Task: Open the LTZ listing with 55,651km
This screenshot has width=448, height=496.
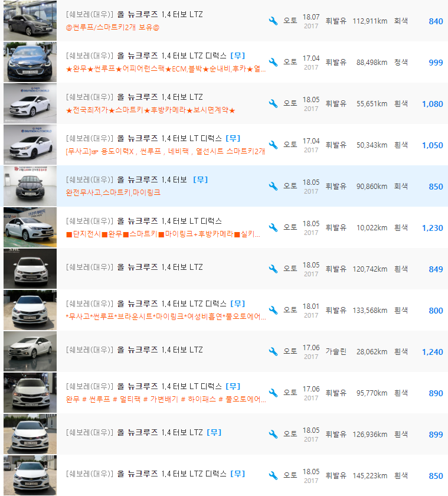Action: pos(135,97)
